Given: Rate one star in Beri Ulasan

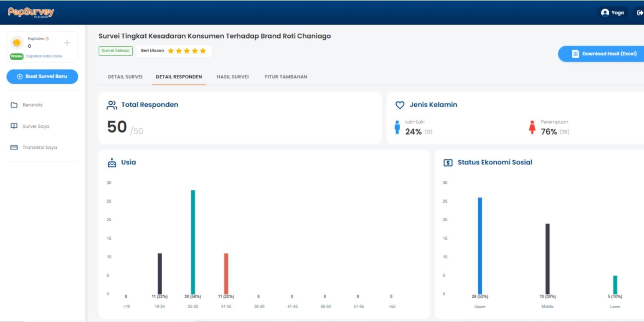Looking at the screenshot, I should click(x=171, y=51).
